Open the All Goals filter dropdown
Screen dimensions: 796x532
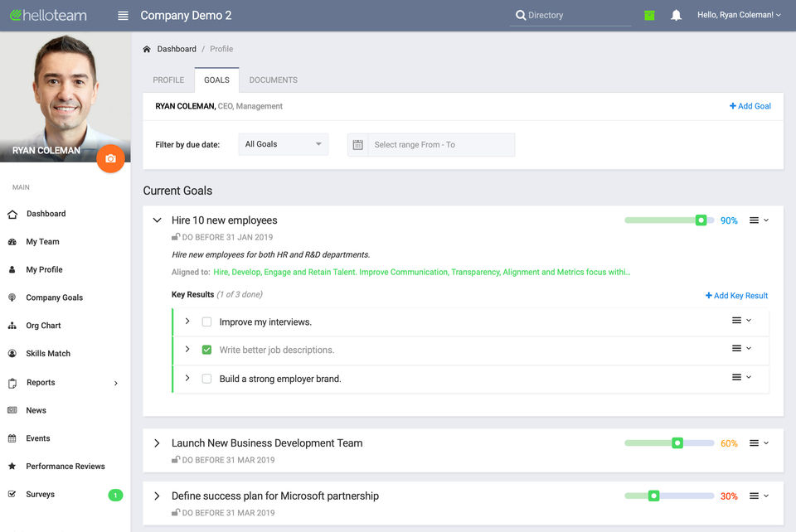[283, 144]
